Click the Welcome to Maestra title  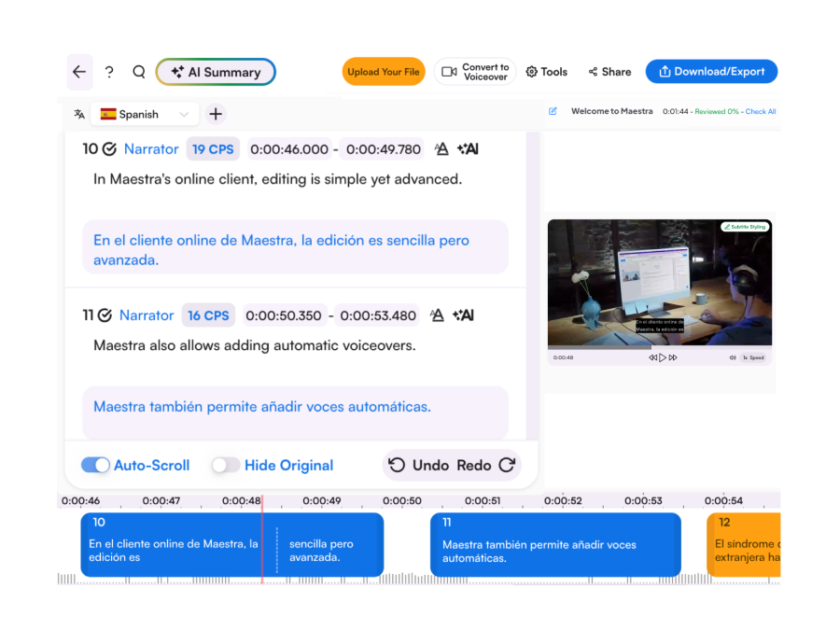tap(611, 111)
